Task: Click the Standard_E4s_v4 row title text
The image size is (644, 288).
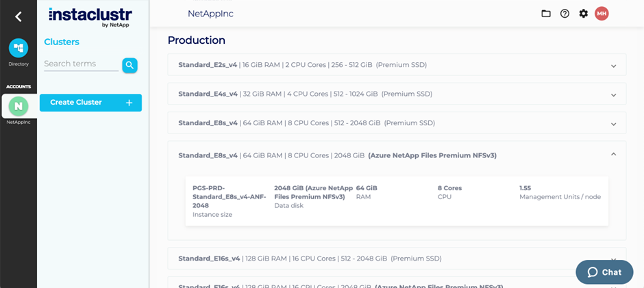Action: (x=208, y=94)
